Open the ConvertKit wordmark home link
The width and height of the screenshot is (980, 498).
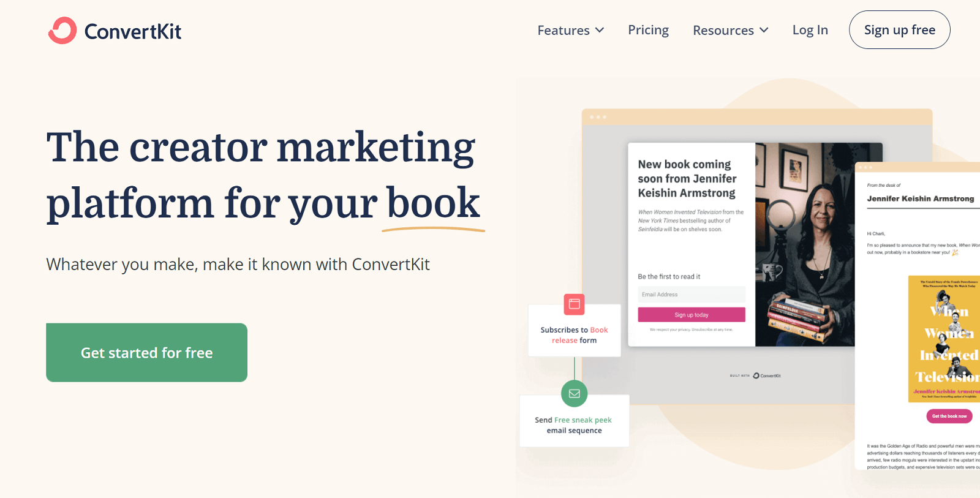(133, 31)
